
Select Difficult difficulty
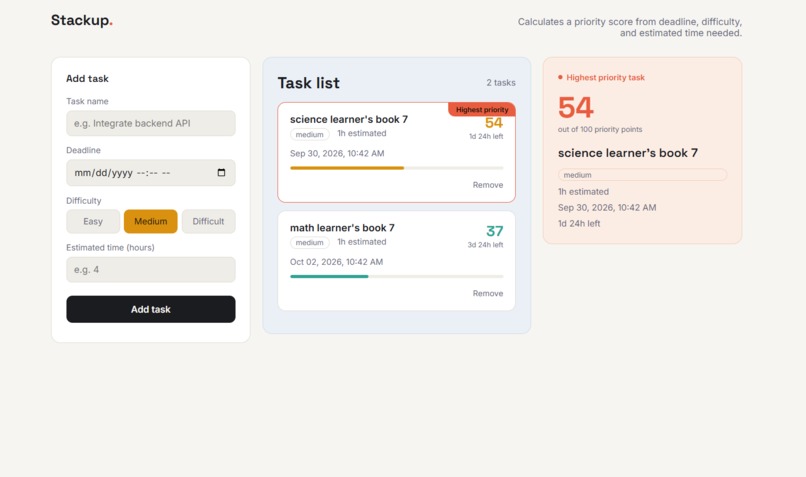pos(208,222)
